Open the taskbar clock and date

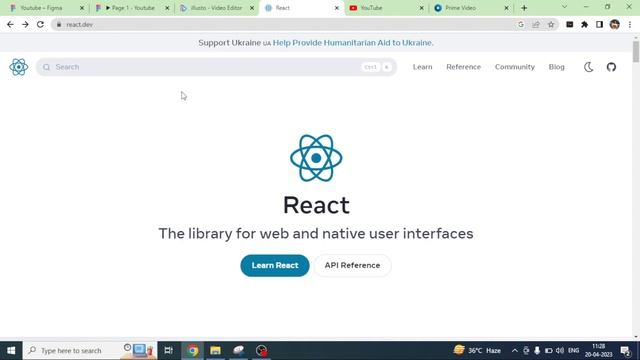click(598, 350)
